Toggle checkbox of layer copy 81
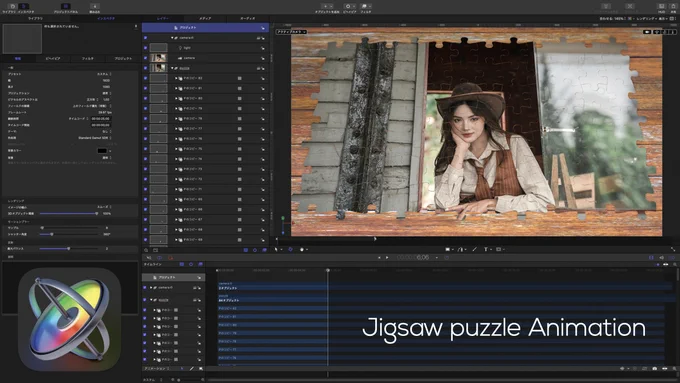Screen dimensions: 680x383 [145, 88]
